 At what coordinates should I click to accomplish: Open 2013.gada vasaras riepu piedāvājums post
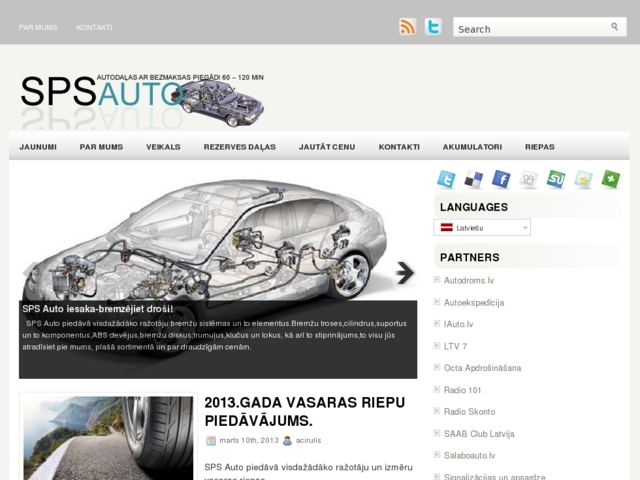(304, 411)
